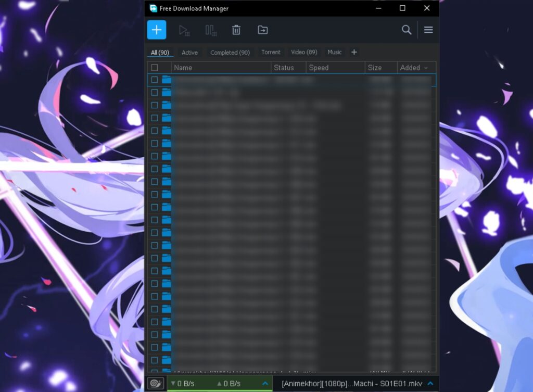The height and width of the screenshot is (392, 533).
Task: Toggle sort arrow on Added column
Action: coord(426,68)
